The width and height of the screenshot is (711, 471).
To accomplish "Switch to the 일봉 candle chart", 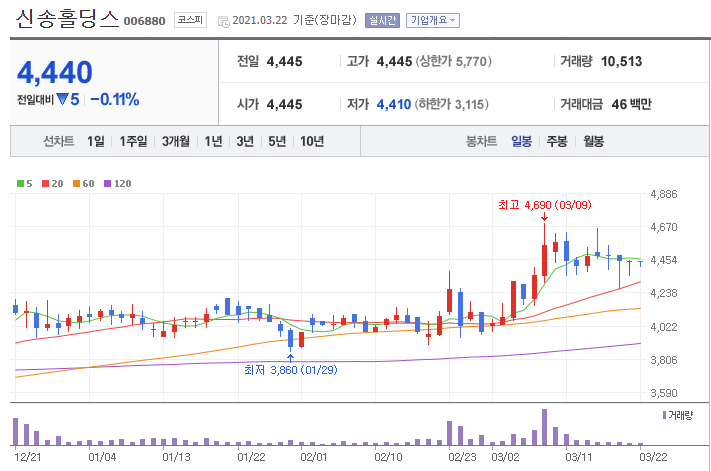I will tap(521, 141).
